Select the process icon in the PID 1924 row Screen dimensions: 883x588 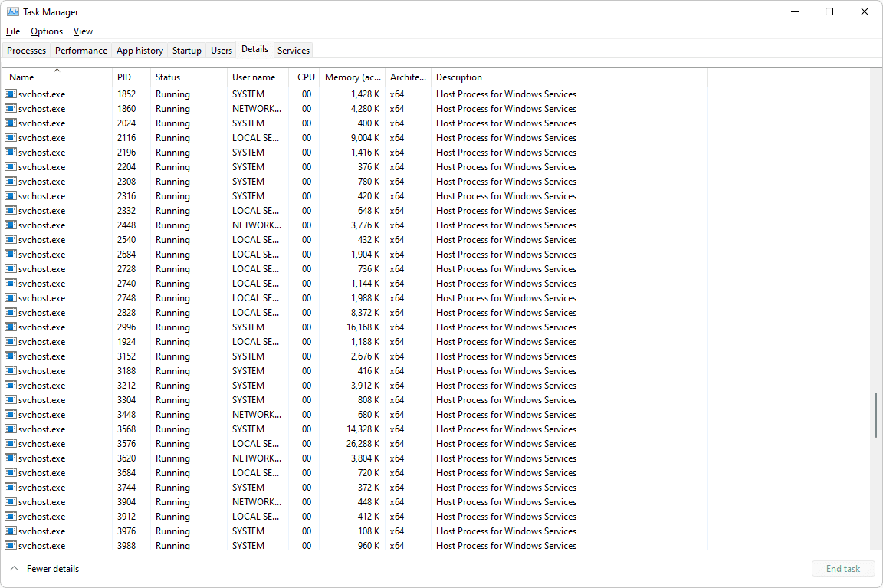tap(10, 341)
